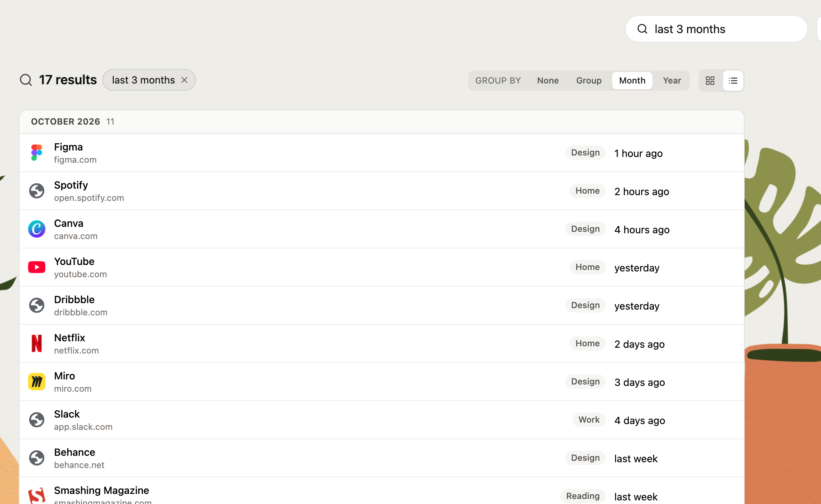Click the Work tag on Slack row
821x504 pixels.
pyautogui.click(x=589, y=420)
